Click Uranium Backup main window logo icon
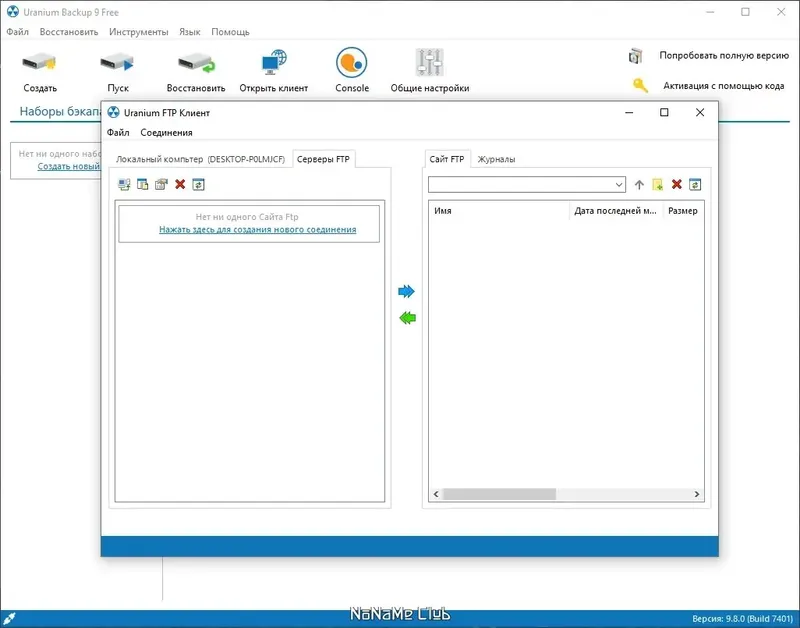This screenshot has height=628, width=800. tap(13, 12)
